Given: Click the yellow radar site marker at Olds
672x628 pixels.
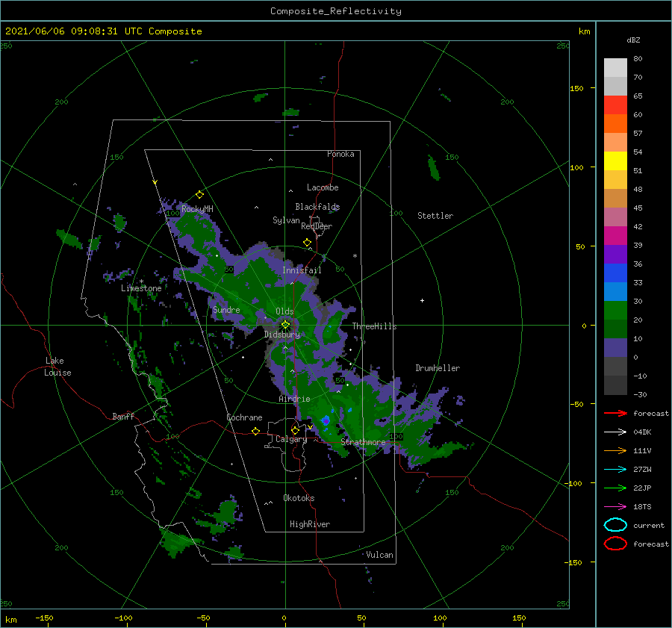Looking at the screenshot, I should pos(285,325).
